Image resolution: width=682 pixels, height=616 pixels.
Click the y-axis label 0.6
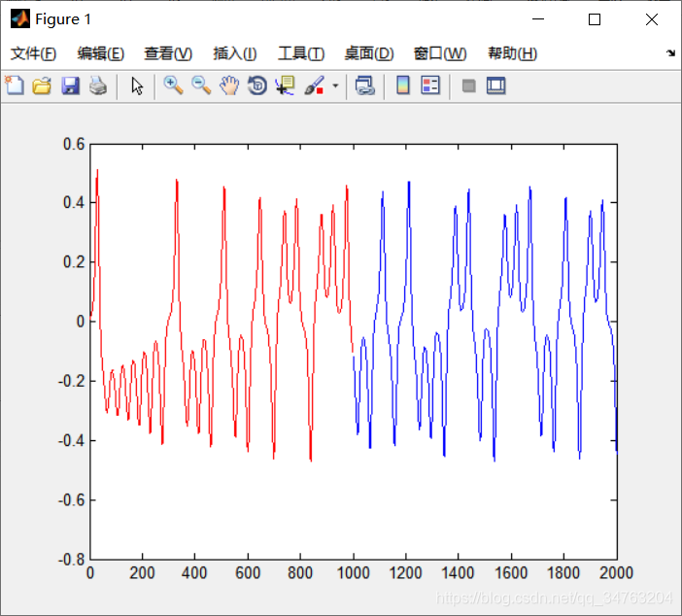tap(74, 144)
